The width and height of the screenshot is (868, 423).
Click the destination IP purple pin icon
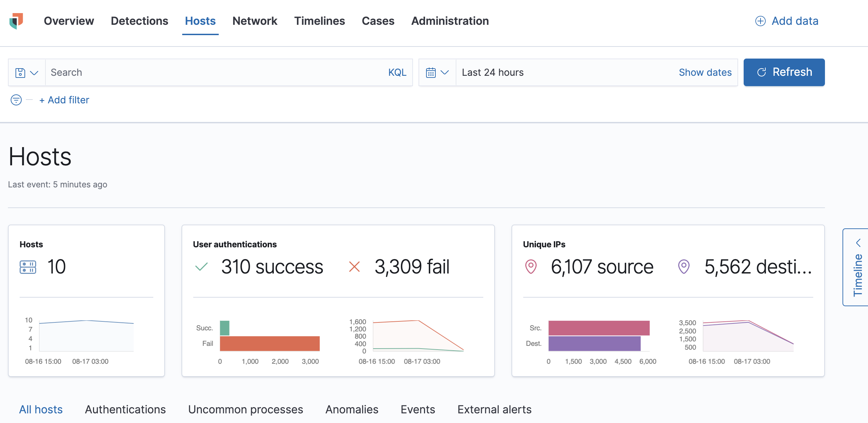point(684,267)
